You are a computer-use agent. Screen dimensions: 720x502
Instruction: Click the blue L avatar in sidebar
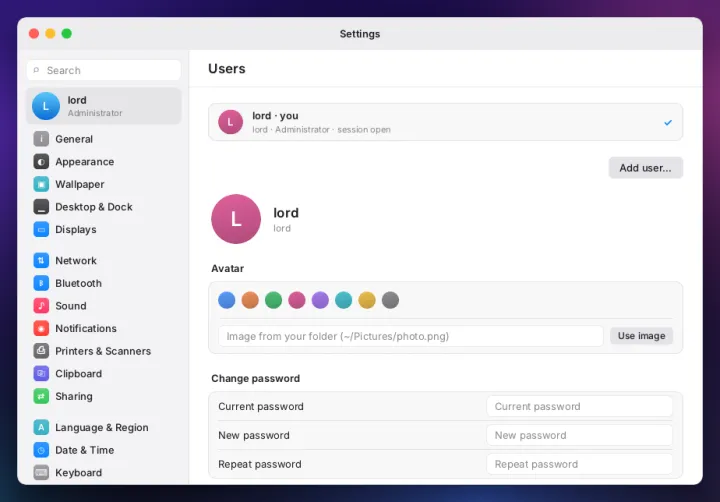[x=45, y=106]
